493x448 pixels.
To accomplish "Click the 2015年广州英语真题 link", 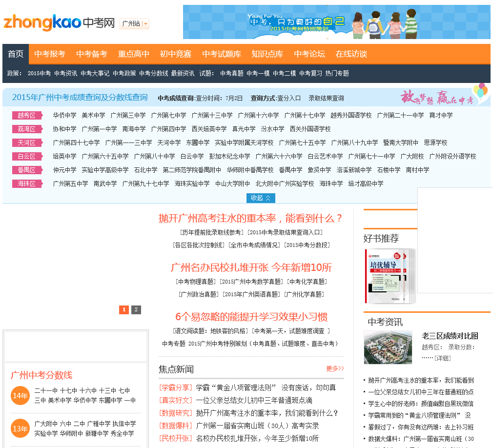I will click(251, 294).
